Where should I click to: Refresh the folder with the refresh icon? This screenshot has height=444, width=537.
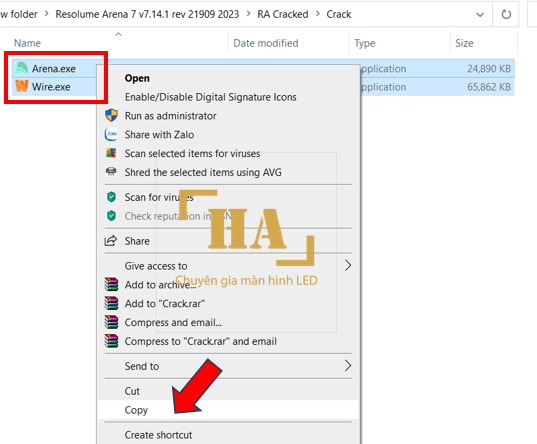506,14
